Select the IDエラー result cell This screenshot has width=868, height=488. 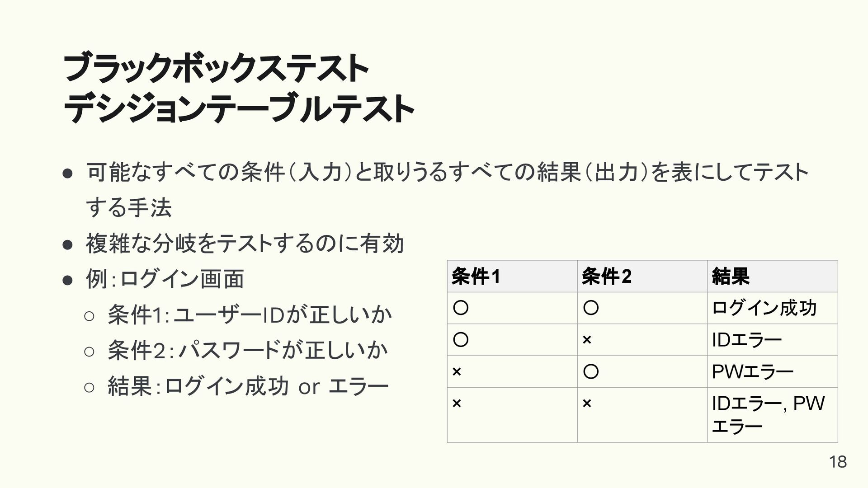773,340
